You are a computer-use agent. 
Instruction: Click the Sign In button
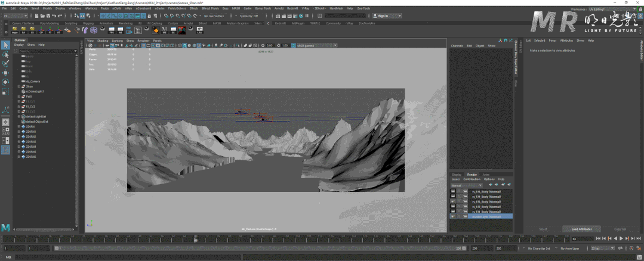(387, 16)
